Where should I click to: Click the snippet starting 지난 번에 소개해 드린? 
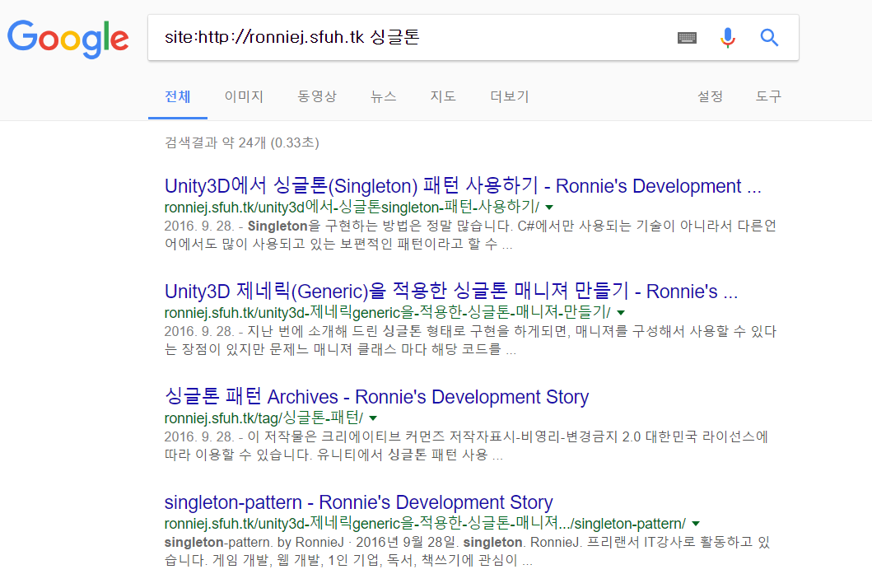click(x=470, y=340)
